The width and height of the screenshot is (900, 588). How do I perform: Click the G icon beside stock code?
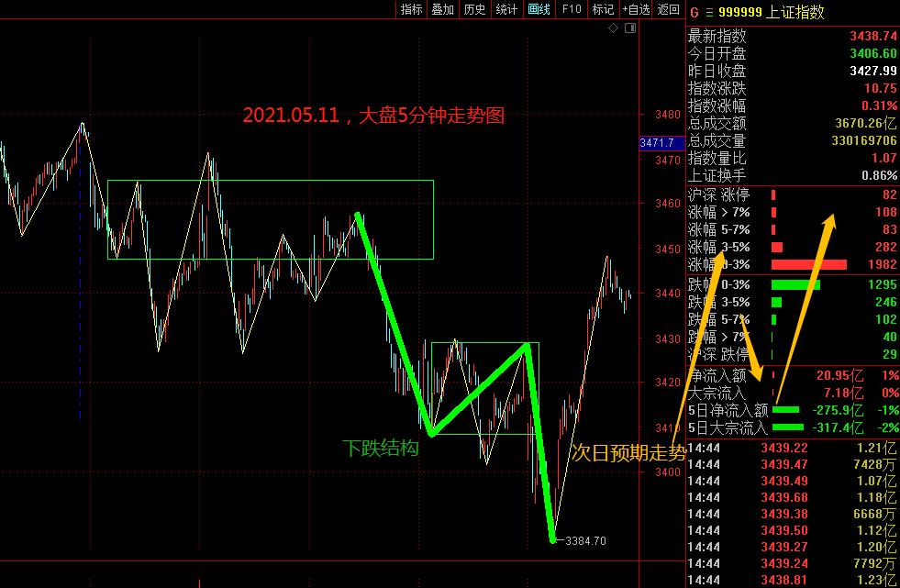point(694,12)
